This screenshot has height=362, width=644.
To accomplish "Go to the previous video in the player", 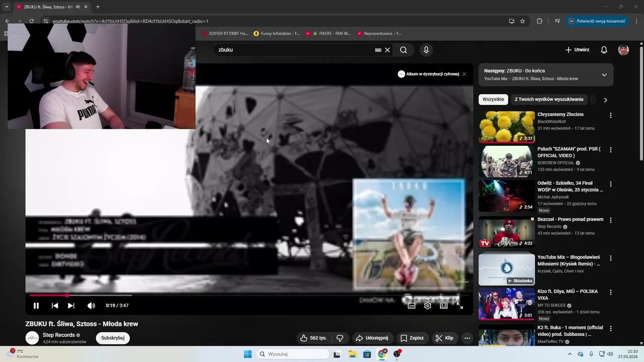I will tap(55, 306).
